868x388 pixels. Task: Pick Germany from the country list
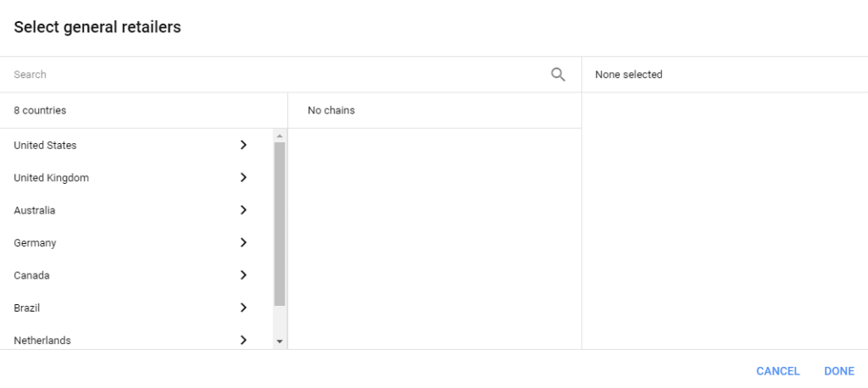click(136, 243)
